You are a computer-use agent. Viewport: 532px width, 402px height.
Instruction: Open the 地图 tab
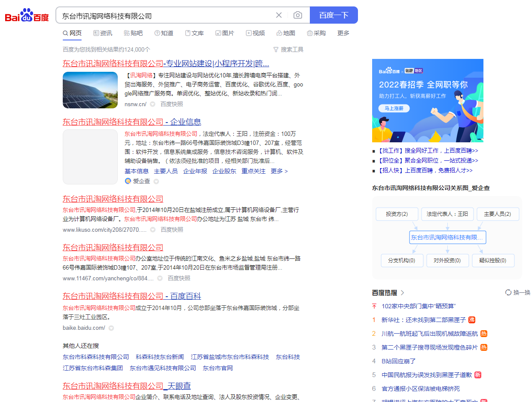point(286,33)
